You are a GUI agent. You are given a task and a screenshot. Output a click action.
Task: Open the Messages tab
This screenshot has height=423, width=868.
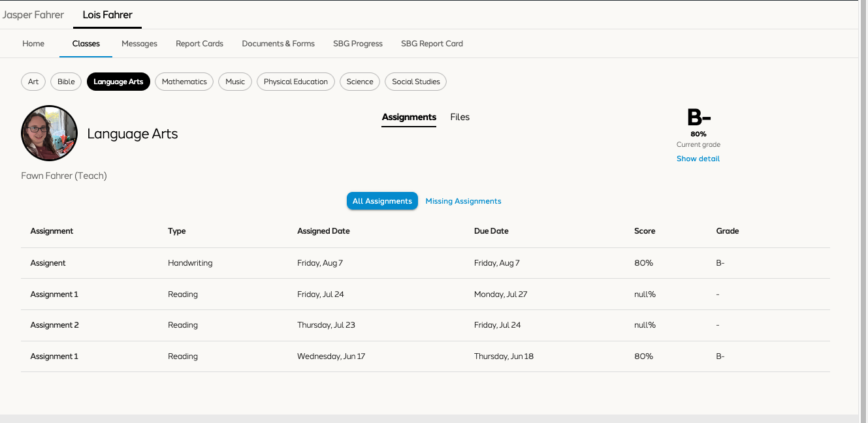coord(139,44)
